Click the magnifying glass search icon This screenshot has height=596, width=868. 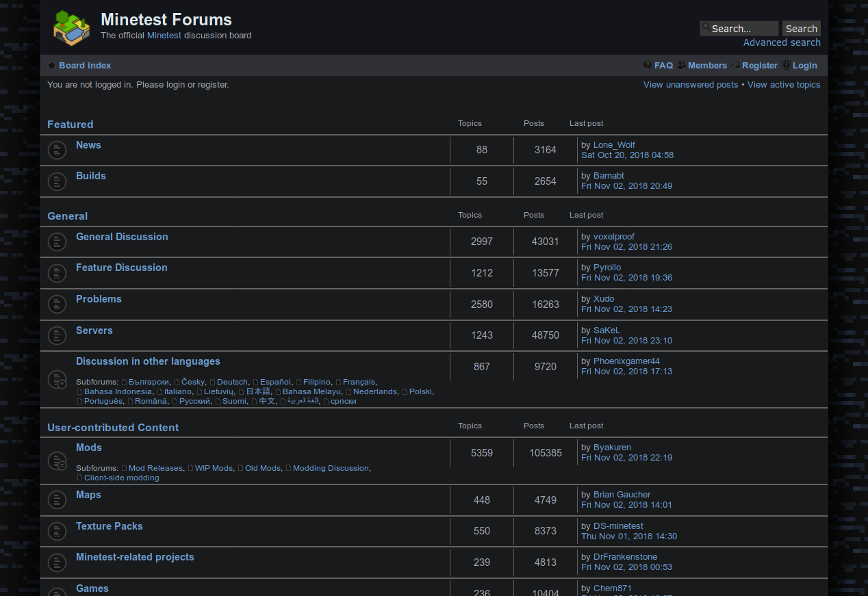(x=706, y=28)
